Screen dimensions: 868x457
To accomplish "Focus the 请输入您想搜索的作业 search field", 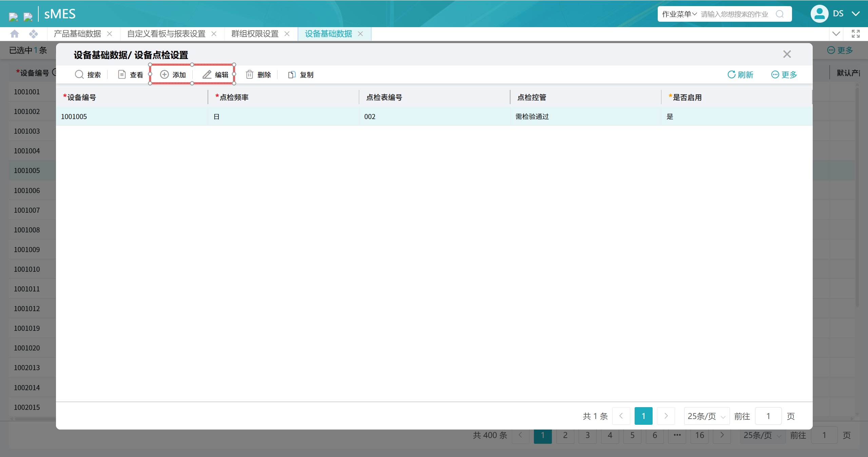I will (x=734, y=14).
